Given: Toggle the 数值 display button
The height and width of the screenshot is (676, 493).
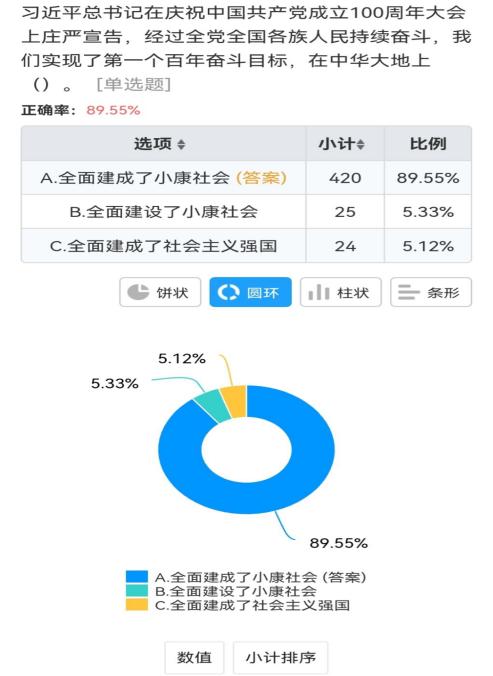Looking at the screenshot, I should point(194,657).
